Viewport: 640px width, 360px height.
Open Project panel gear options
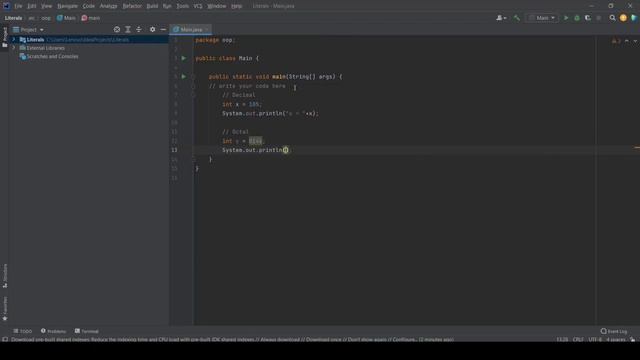tap(152, 29)
